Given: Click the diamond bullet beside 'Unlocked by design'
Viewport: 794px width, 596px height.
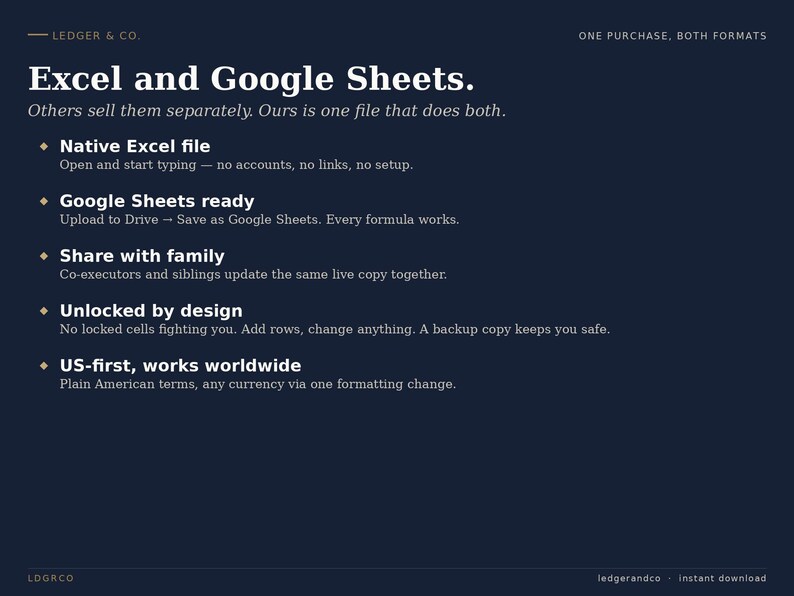Looking at the screenshot, I should click(x=44, y=310).
